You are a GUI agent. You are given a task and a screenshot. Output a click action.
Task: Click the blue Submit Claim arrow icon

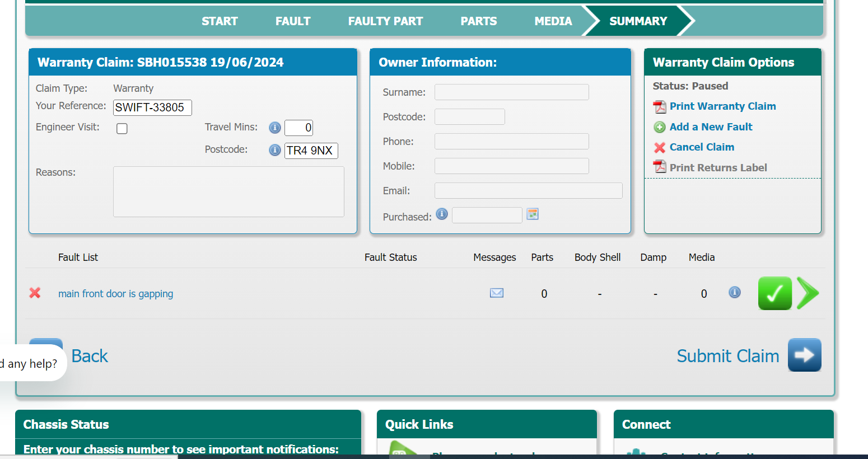click(804, 355)
